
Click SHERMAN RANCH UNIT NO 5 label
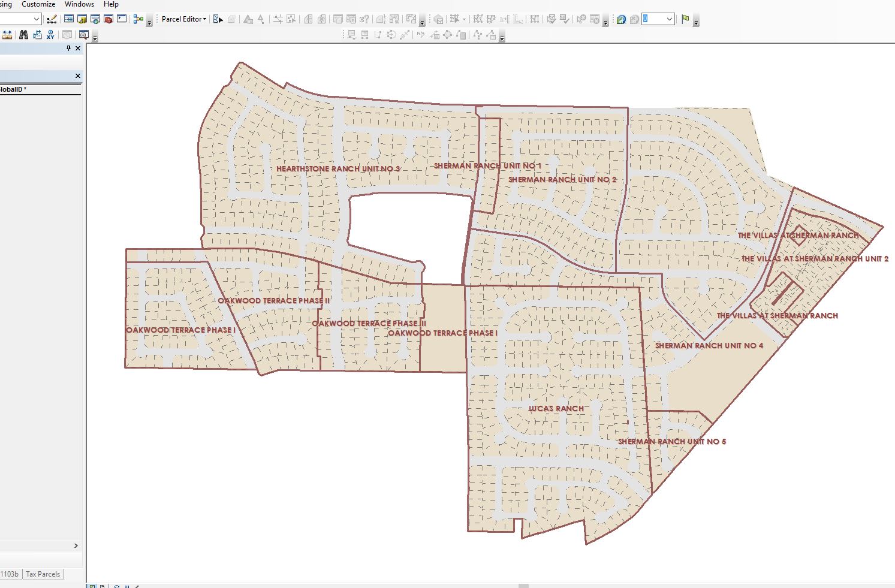pos(672,442)
